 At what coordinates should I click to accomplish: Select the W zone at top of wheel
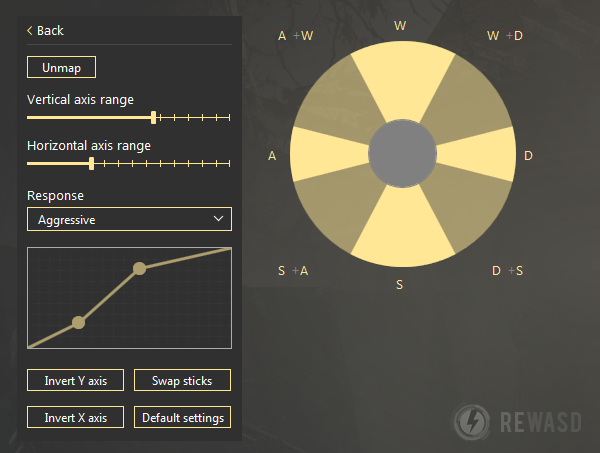click(x=403, y=80)
